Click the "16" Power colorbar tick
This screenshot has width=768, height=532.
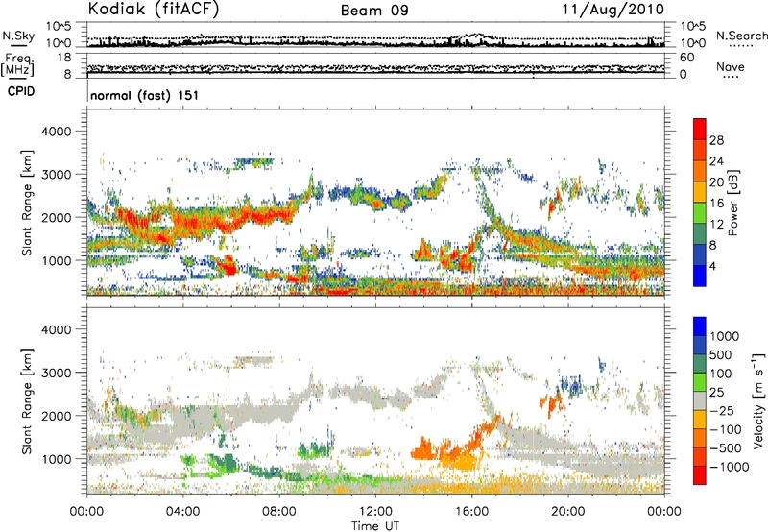pyautogui.click(x=716, y=204)
